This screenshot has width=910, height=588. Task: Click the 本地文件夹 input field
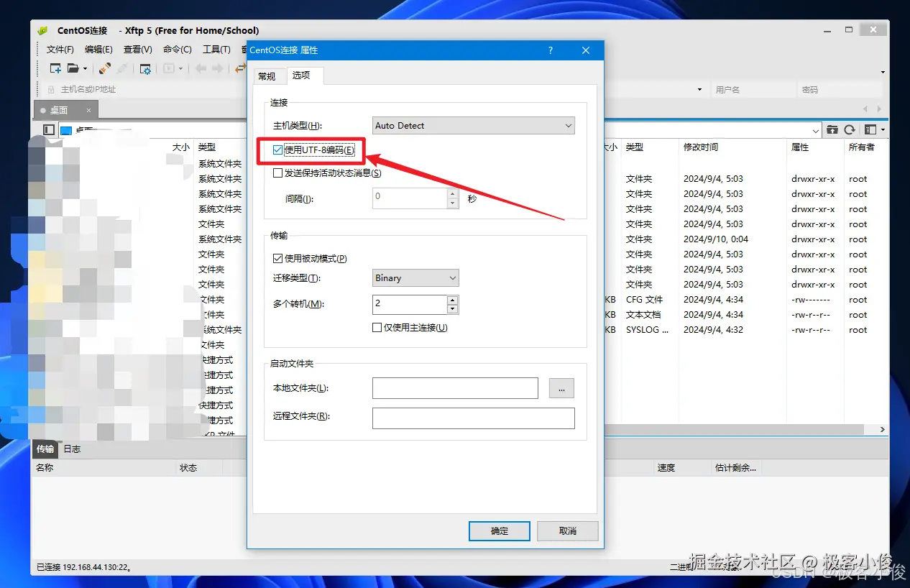point(455,388)
